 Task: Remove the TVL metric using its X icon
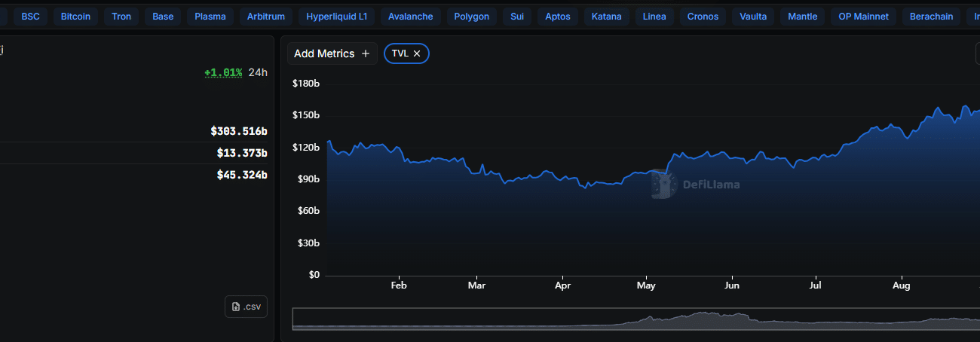(417, 53)
